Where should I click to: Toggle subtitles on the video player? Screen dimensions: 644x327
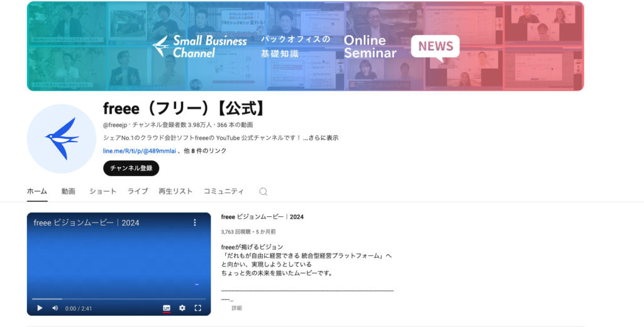click(x=166, y=308)
